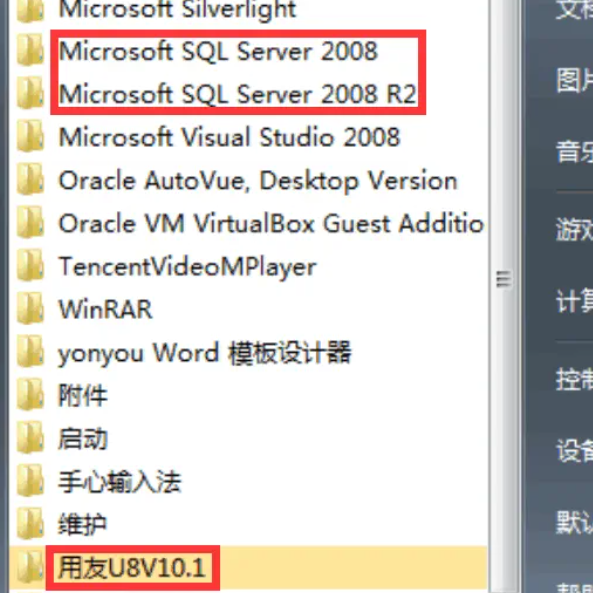Open the 启动 startup folder

click(x=83, y=439)
